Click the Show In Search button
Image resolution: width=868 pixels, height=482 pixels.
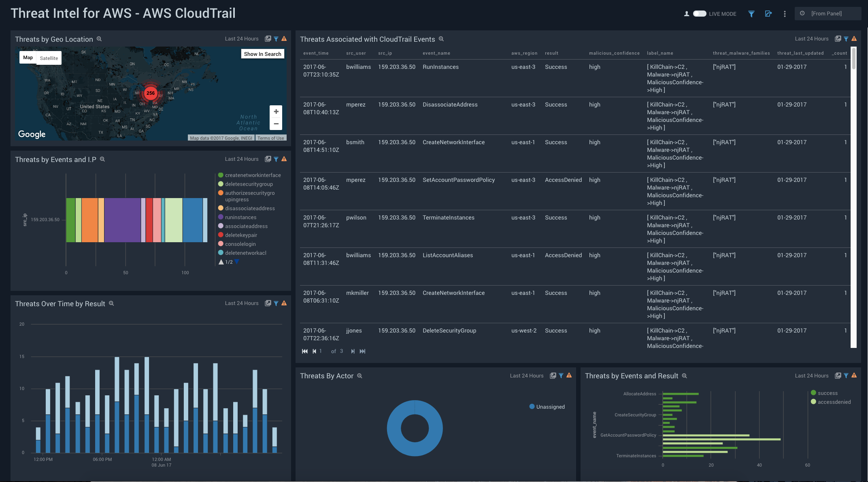(262, 53)
